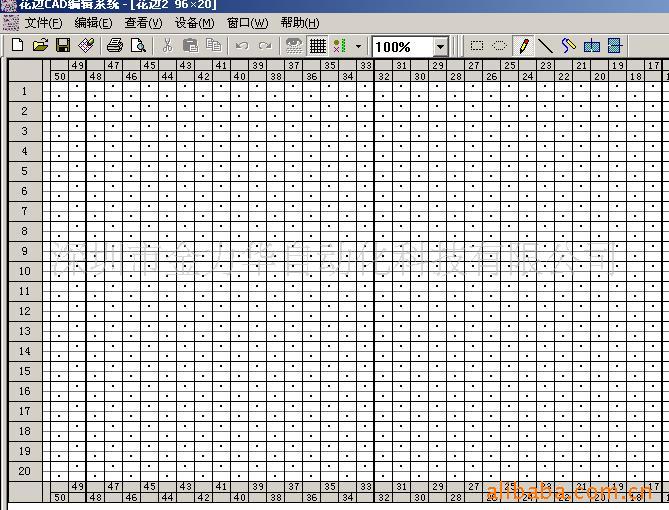Open the 窗口(W) menu
The height and width of the screenshot is (510, 669).
coord(247,23)
